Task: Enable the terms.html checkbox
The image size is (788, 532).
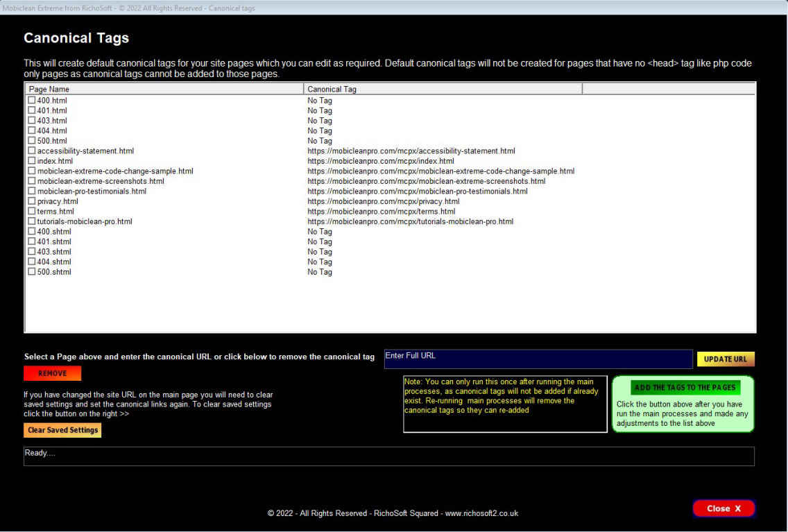Action: click(x=32, y=211)
